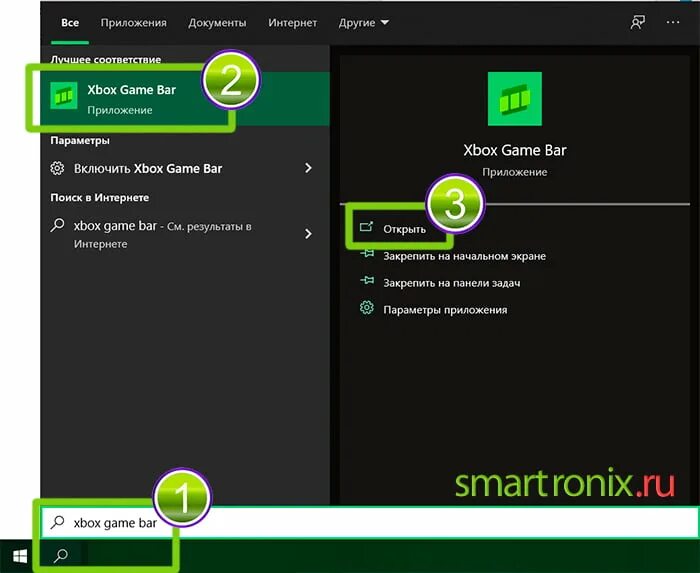The width and height of the screenshot is (700, 573).
Task: Open the Приложения search tab
Action: coord(133,23)
